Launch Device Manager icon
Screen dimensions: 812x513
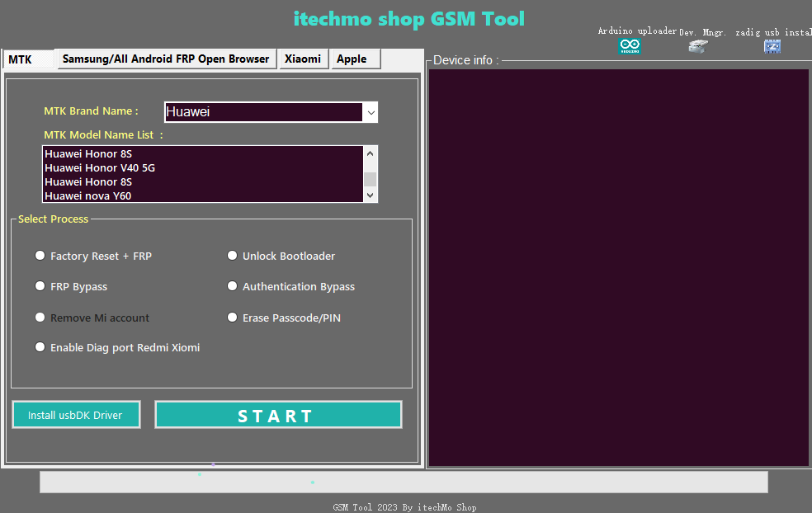[x=698, y=46]
